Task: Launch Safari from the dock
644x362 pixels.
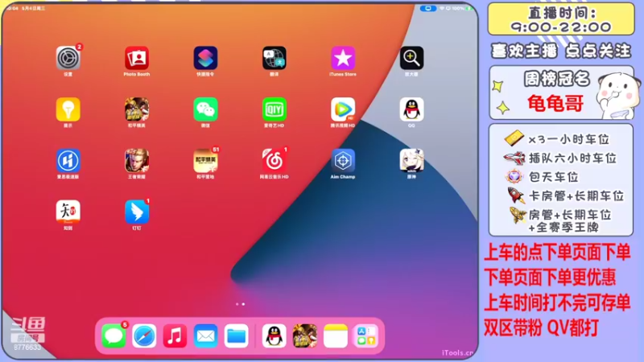Action: coord(144,335)
